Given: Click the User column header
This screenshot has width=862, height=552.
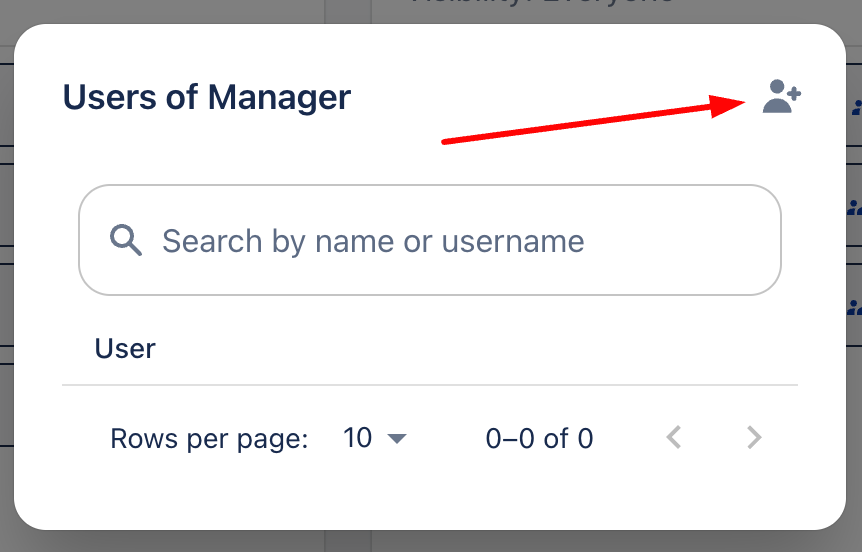Looking at the screenshot, I should (x=125, y=349).
